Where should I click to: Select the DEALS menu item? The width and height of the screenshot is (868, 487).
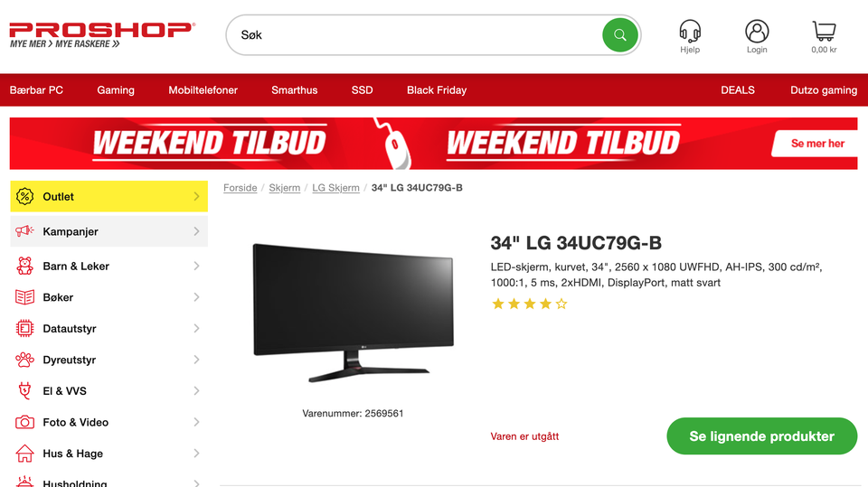point(738,90)
